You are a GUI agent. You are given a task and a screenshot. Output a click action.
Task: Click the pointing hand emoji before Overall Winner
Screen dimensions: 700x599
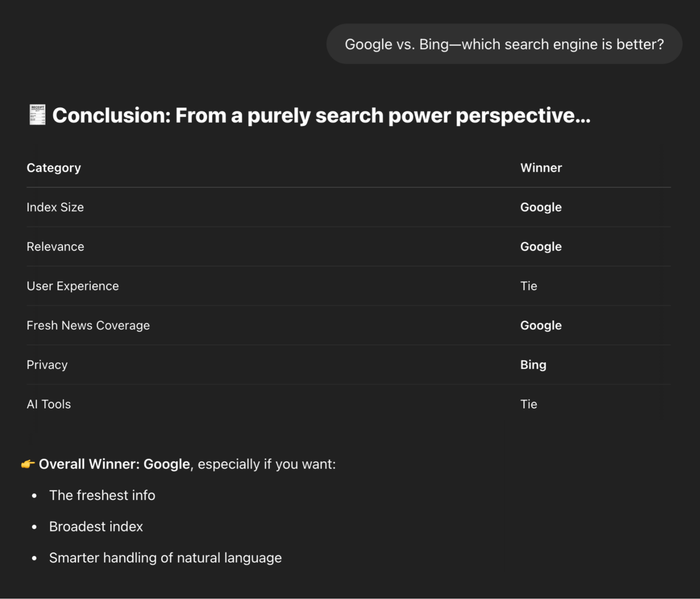(28, 464)
